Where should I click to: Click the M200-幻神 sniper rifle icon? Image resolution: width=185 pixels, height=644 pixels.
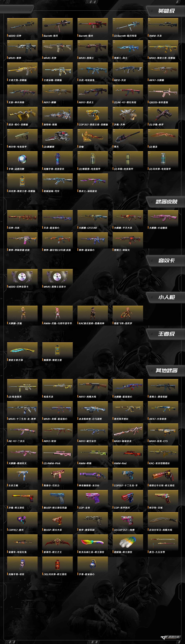[22, 25]
